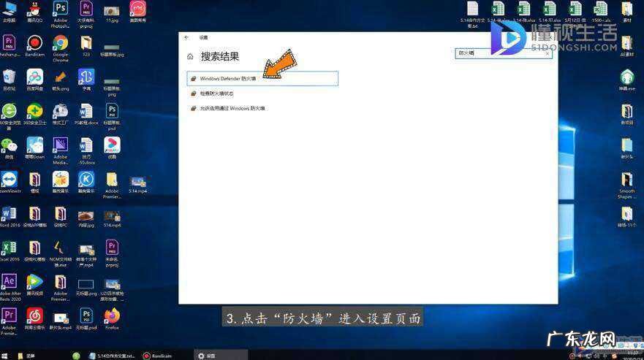644x360 pixels.
Task: Open the 素材 folder on desktop
Action: [x=626, y=12]
